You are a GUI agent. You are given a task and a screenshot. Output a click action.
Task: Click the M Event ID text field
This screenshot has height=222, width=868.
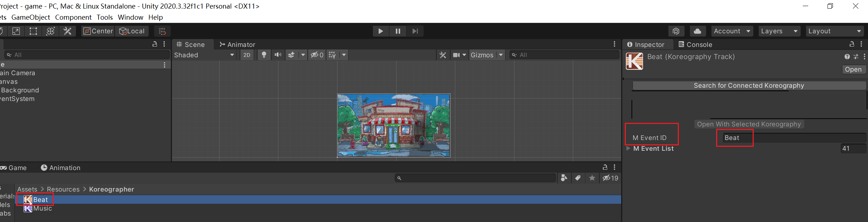point(795,138)
